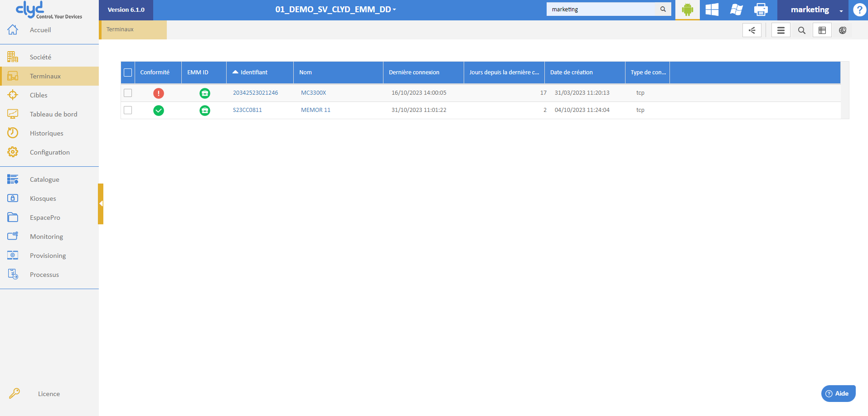Viewport: 868px width, 416px height.
Task: Open Accueil home page
Action: pos(40,30)
